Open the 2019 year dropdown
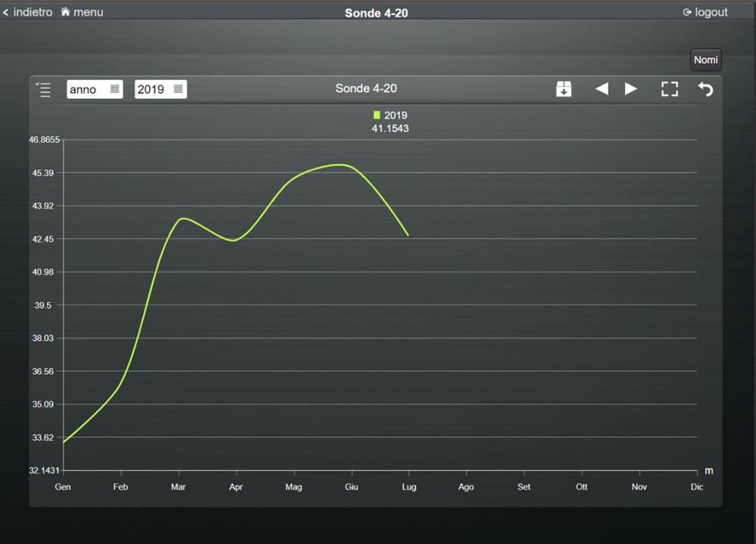Image resolution: width=756 pixels, height=544 pixels. (x=160, y=89)
